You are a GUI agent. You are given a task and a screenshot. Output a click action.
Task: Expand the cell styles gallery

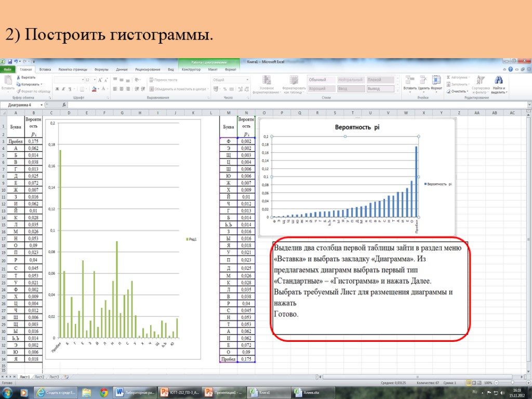click(x=397, y=90)
